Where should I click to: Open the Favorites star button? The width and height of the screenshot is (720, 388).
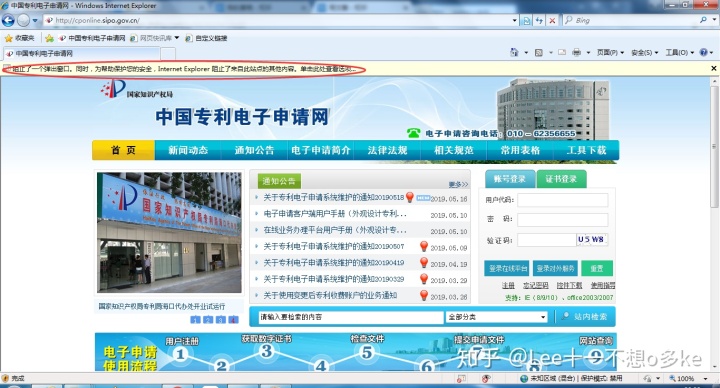coord(19,38)
